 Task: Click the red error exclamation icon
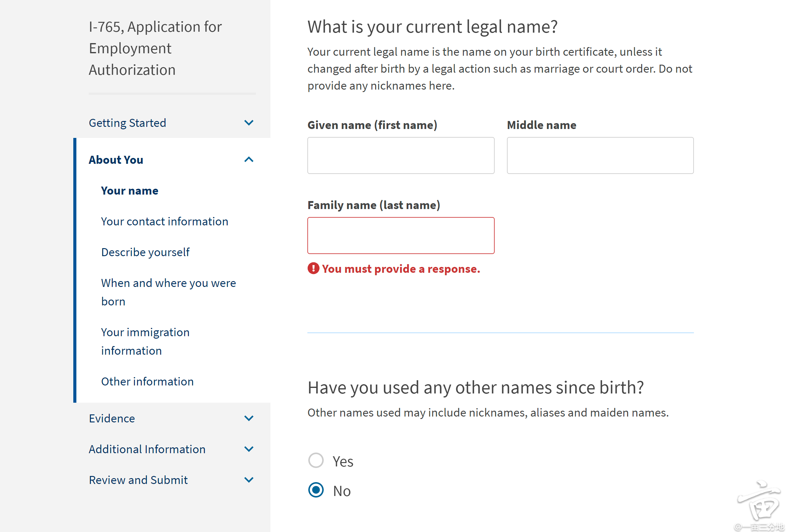313,268
